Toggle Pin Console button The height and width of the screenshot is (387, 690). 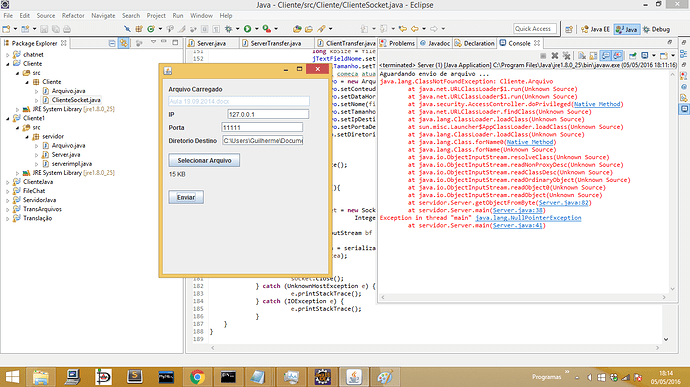pos(633,55)
